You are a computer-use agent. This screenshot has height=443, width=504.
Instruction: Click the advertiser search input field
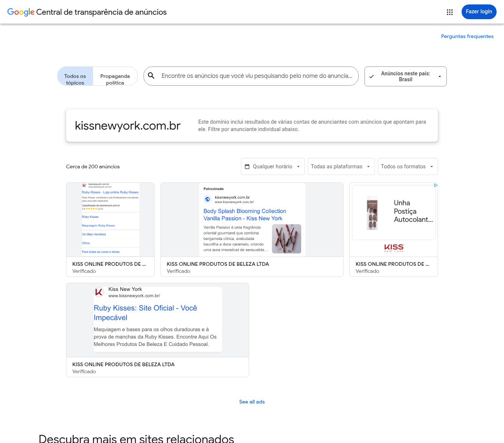257,76
